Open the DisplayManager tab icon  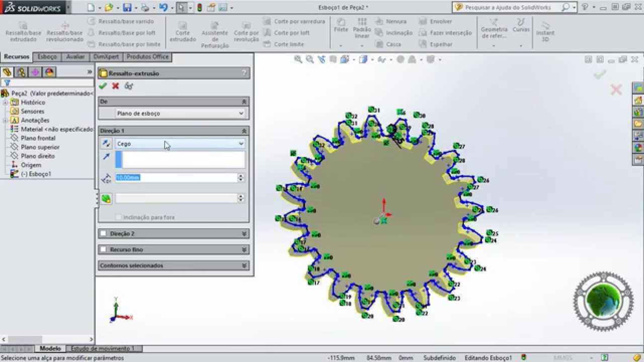[x=49, y=72]
